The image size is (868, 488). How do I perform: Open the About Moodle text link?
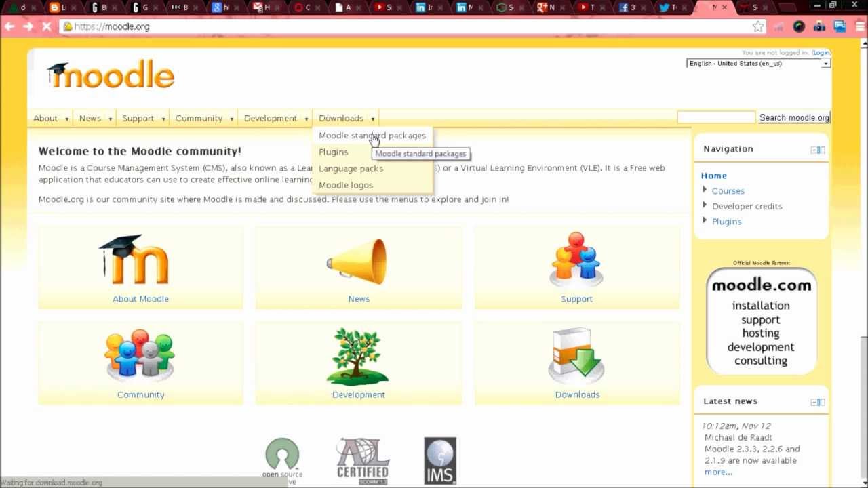tap(140, 299)
